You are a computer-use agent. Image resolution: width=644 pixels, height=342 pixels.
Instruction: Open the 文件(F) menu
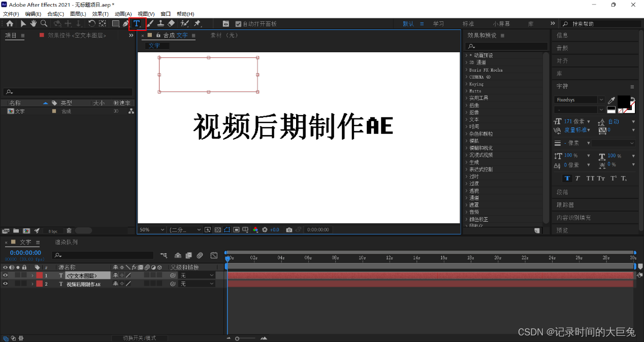point(11,14)
